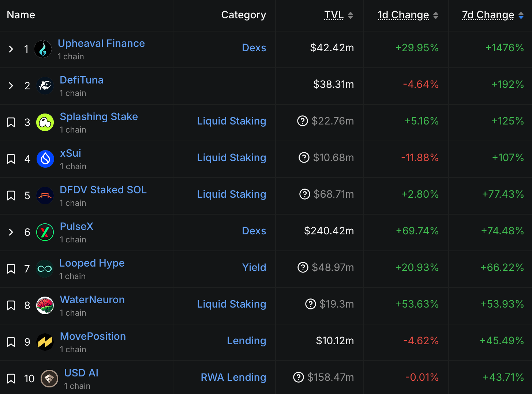This screenshot has height=394, width=532.
Task: Open the Yield category link
Action: (254, 267)
